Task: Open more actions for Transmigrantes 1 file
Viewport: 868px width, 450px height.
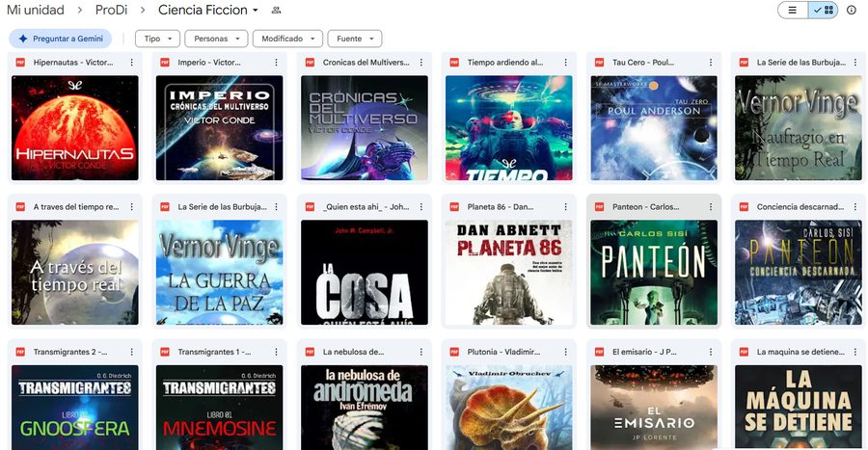Action: tap(276, 352)
